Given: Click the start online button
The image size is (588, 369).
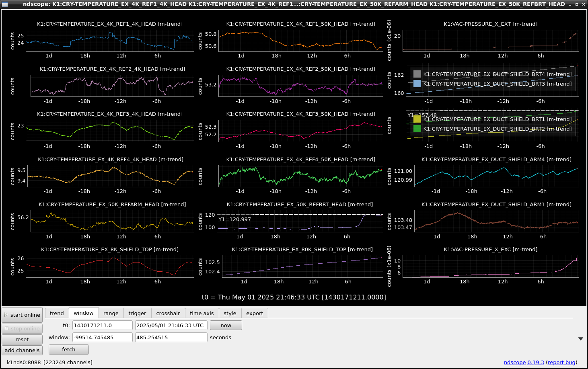Looking at the screenshot, I should [22, 315].
